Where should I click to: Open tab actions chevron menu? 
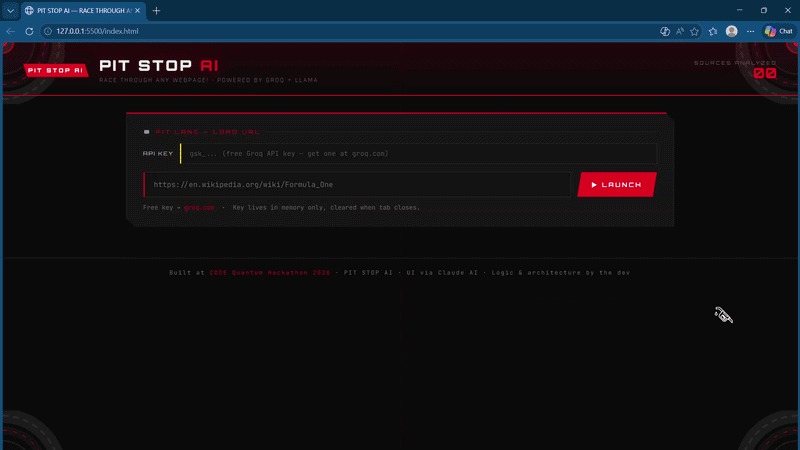tap(10, 10)
